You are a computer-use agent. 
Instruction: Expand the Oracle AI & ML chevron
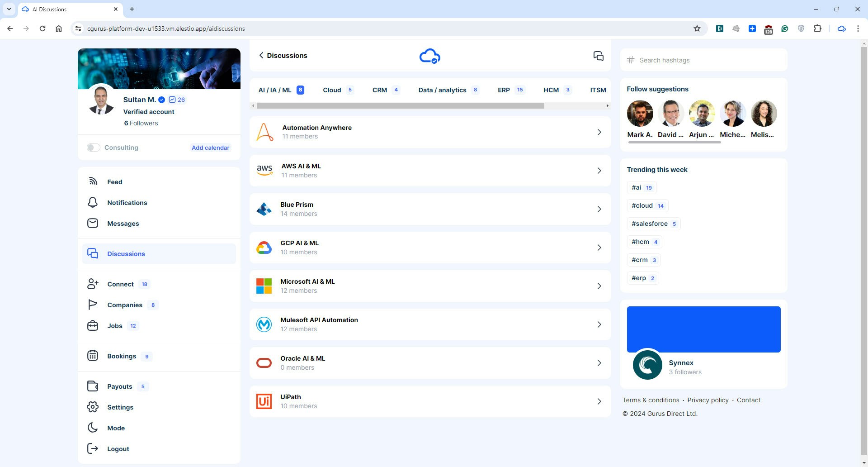point(599,363)
